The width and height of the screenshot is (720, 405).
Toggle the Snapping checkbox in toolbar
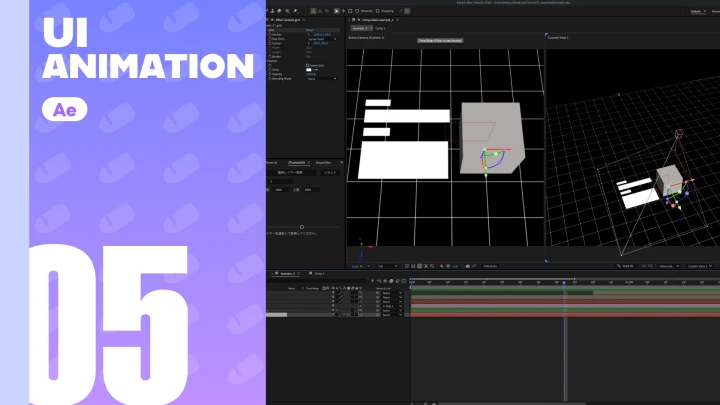[x=377, y=11]
